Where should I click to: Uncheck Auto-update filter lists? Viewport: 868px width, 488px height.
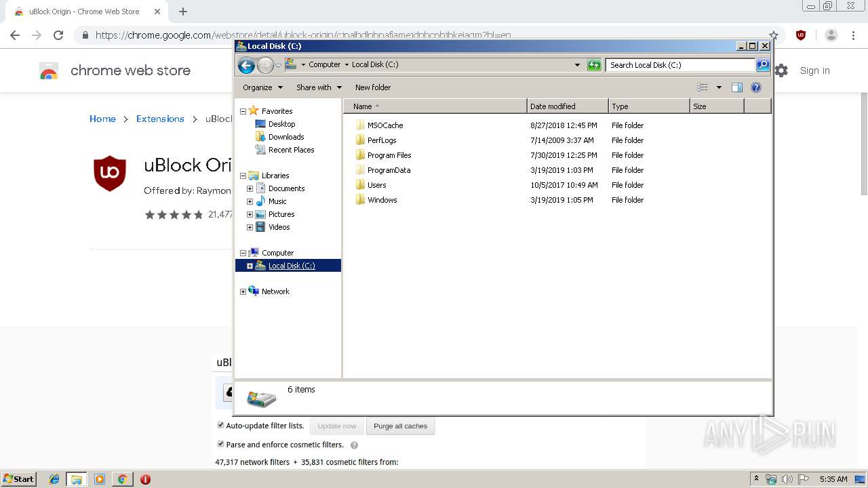pos(220,425)
